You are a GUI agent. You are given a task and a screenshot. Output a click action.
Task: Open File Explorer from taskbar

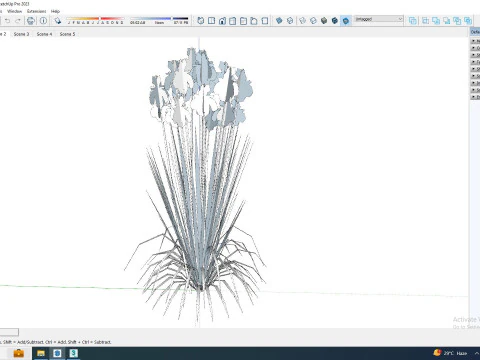pos(41,353)
